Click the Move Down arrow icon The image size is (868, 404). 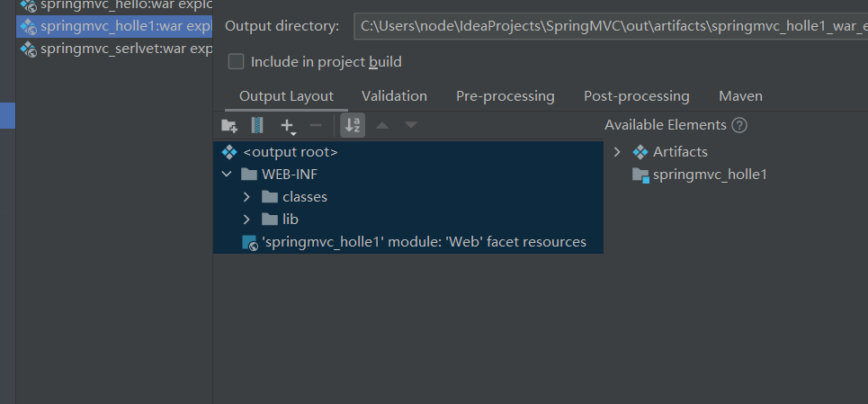pos(411,125)
